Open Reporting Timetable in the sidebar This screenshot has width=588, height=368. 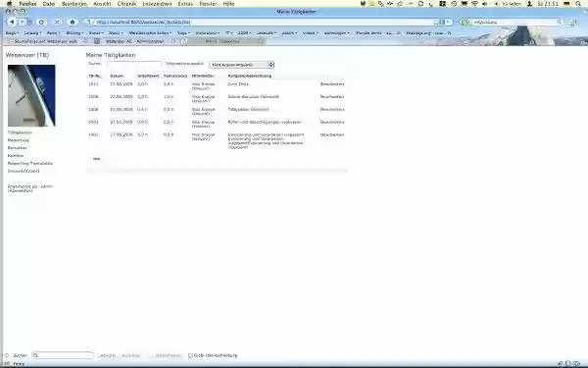coord(30,163)
